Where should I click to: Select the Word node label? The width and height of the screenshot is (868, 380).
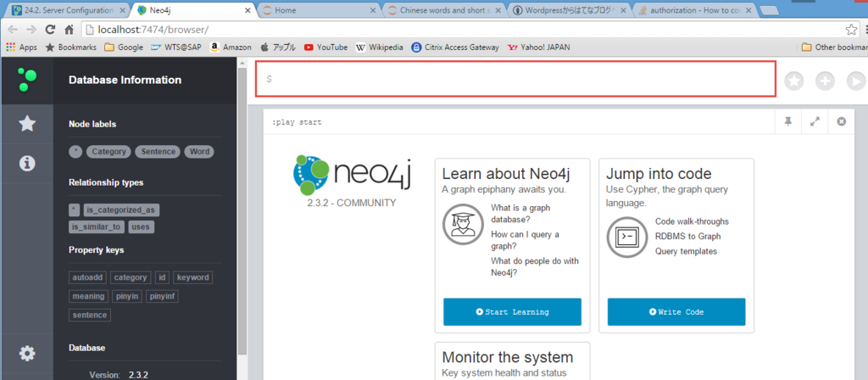199,152
